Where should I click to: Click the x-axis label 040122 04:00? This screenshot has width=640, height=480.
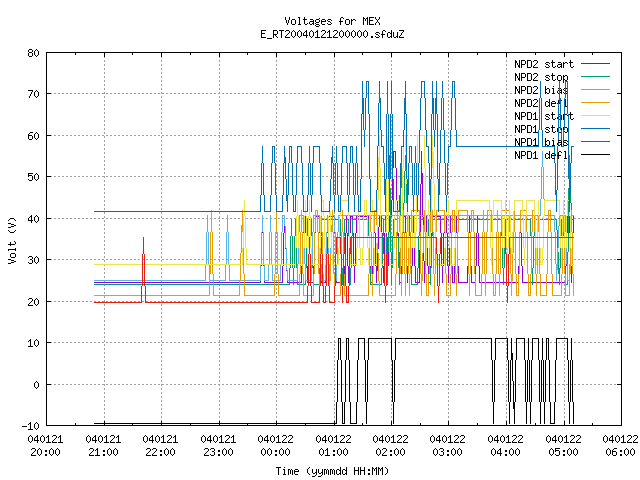[x=506, y=446]
